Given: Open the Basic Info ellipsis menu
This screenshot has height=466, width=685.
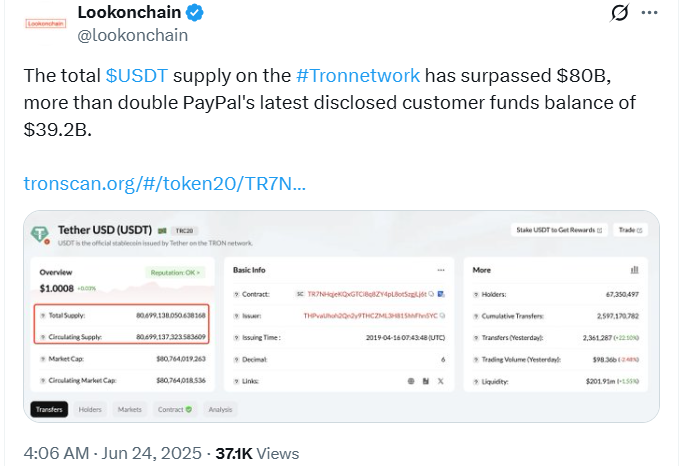Looking at the screenshot, I should 441,270.
